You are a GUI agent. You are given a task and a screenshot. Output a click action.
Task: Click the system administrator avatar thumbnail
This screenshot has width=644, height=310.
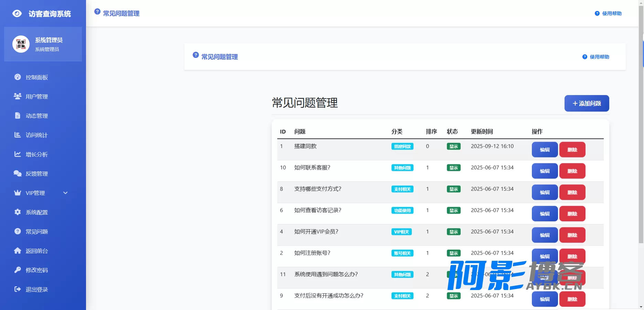pos(21,44)
